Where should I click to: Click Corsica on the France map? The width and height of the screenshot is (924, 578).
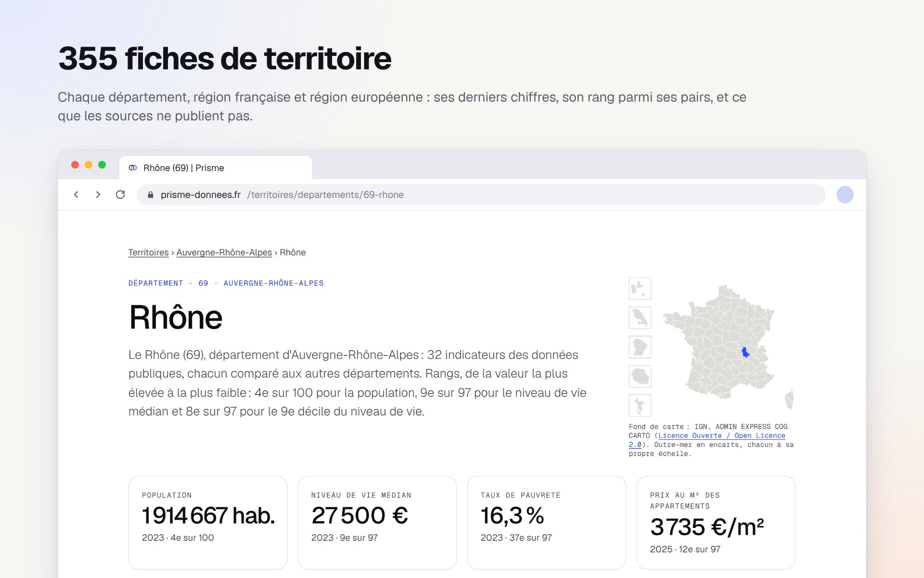tap(789, 399)
